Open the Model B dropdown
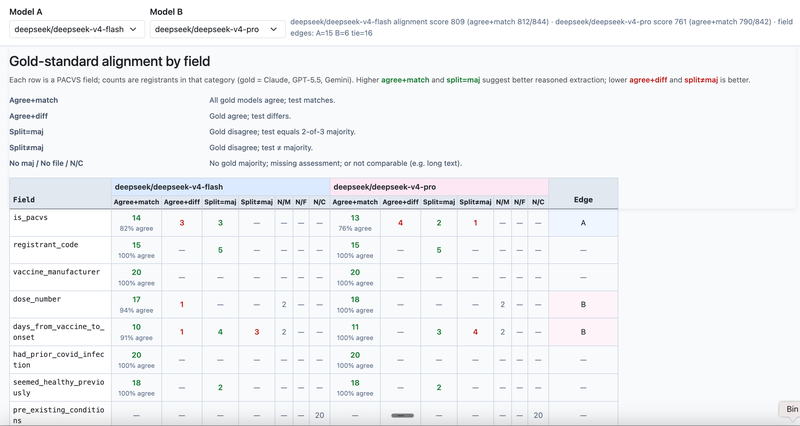Screen dimensions: 800x426 click(x=217, y=29)
